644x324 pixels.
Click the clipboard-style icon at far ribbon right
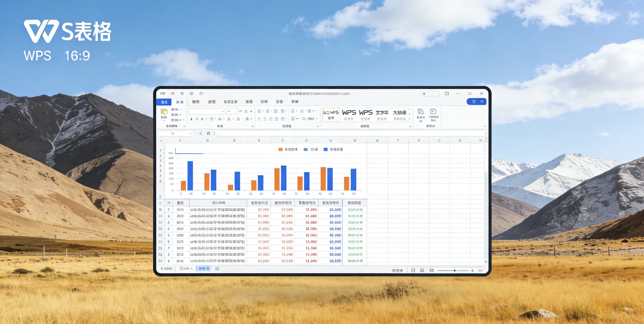433,111
